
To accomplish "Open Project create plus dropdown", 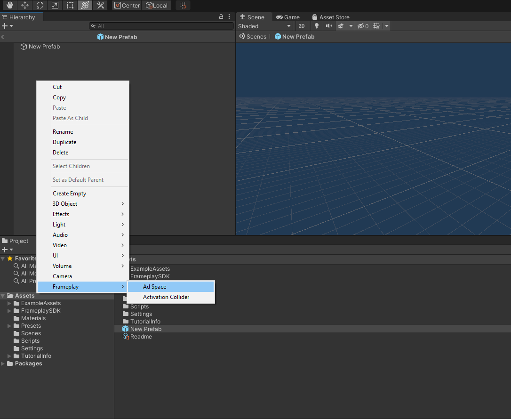I will (7, 250).
